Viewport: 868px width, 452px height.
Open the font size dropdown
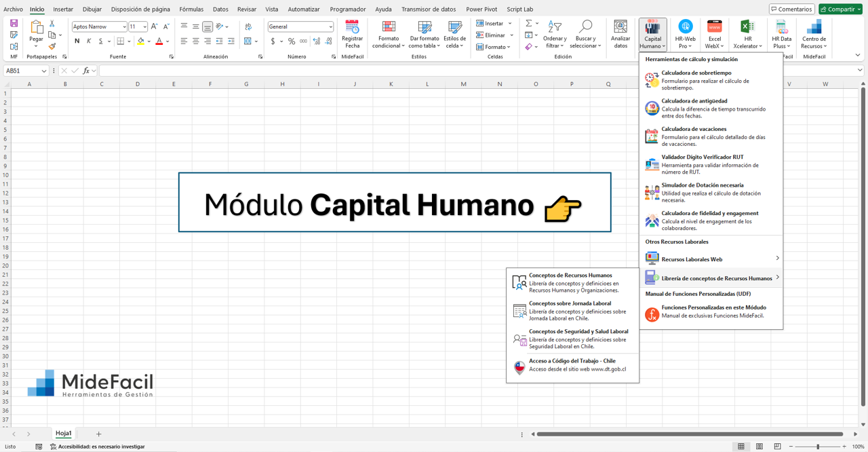[x=144, y=26]
